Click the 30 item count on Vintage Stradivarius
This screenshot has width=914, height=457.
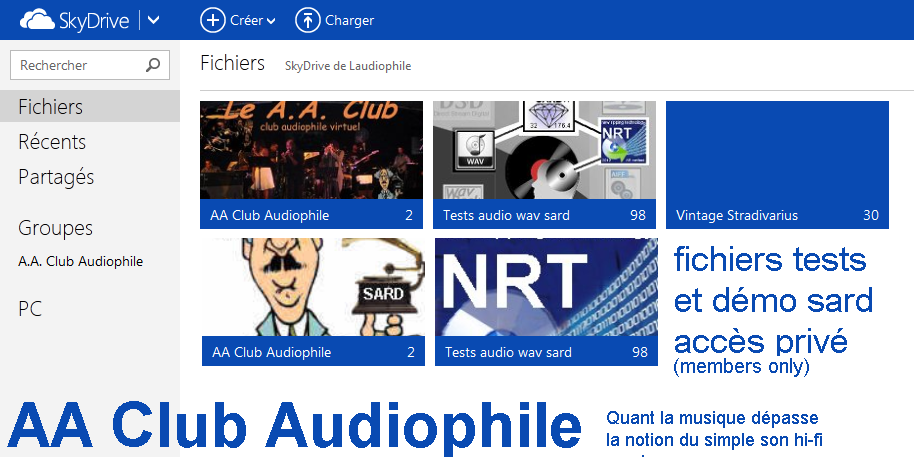point(871,215)
